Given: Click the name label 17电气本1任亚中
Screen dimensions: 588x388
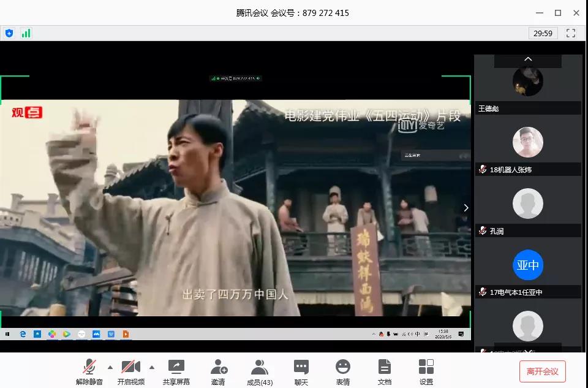Looking at the screenshot, I should [516, 292].
